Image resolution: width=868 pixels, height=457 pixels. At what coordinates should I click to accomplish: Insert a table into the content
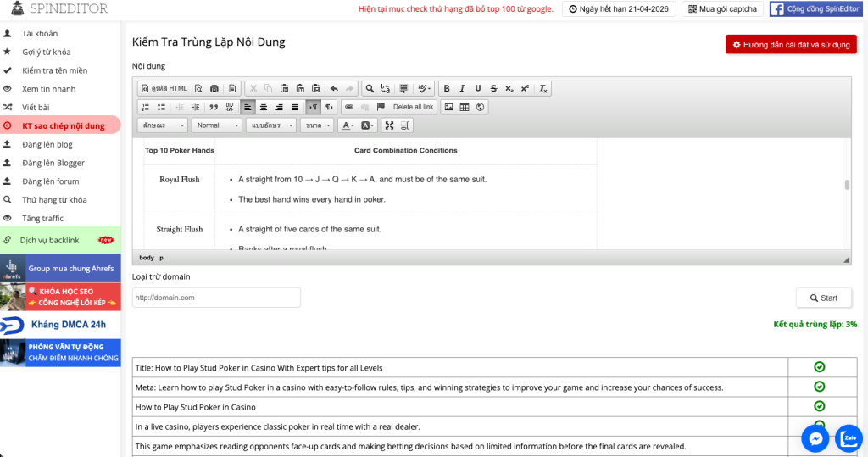point(465,107)
